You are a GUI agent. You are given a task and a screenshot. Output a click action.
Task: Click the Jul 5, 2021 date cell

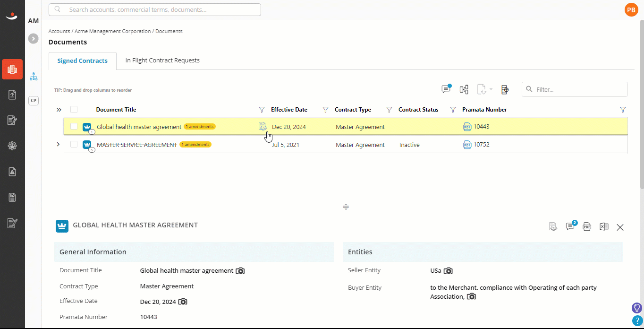pos(286,145)
